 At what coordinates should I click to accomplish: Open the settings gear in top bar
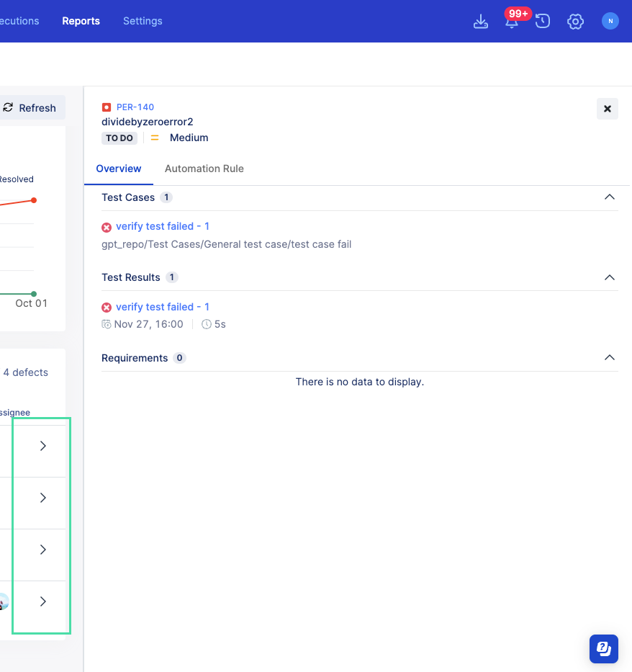pyautogui.click(x=575, y=21)
